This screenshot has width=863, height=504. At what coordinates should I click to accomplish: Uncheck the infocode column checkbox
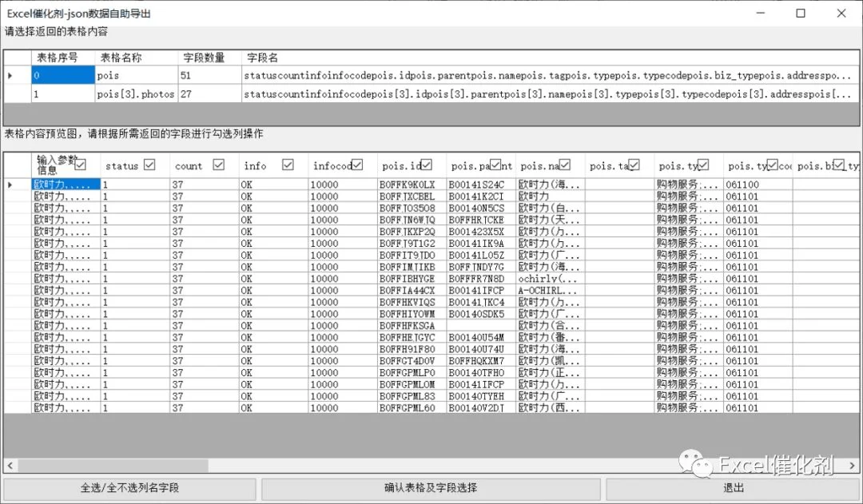tap(357, 165)
